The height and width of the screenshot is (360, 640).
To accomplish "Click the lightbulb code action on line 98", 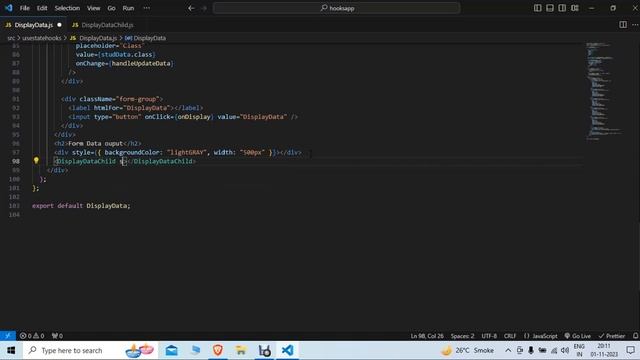I will [x=36, y=161].
